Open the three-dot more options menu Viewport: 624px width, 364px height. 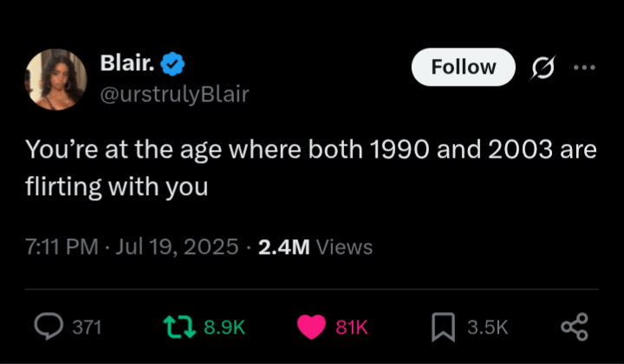tap(585, 68)
